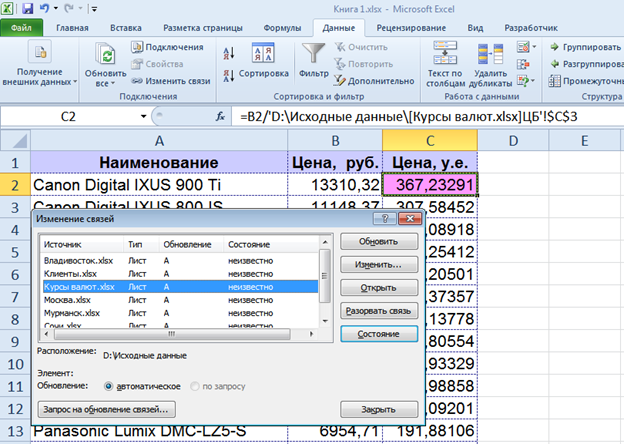Click the Подключения connections icon
The image size is (624, 444).
(135, 47)
